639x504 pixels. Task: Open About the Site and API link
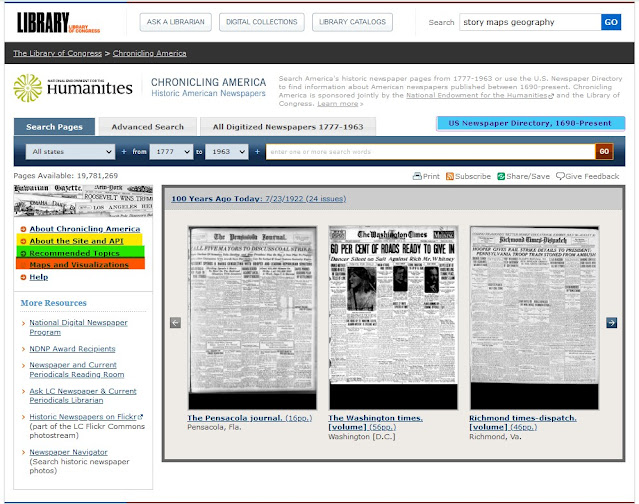pyautogui.click(x=76, y=241)
